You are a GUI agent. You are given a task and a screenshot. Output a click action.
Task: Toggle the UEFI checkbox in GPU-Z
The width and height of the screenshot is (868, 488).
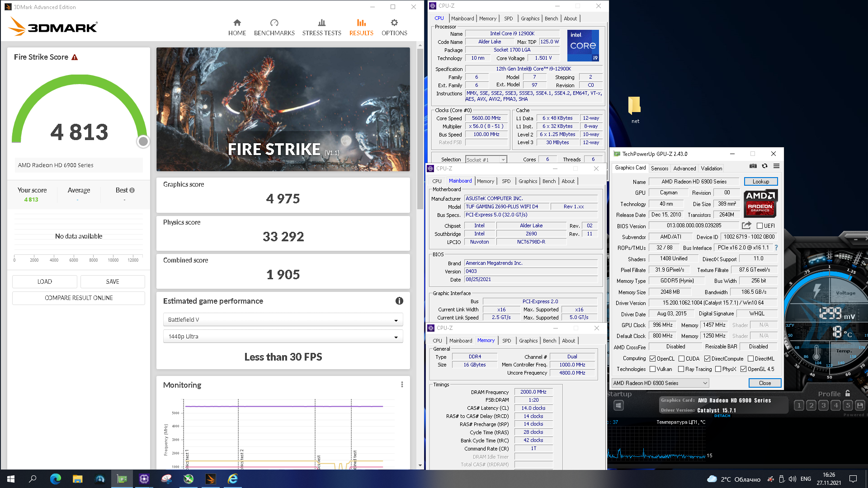tap(759, 226)
